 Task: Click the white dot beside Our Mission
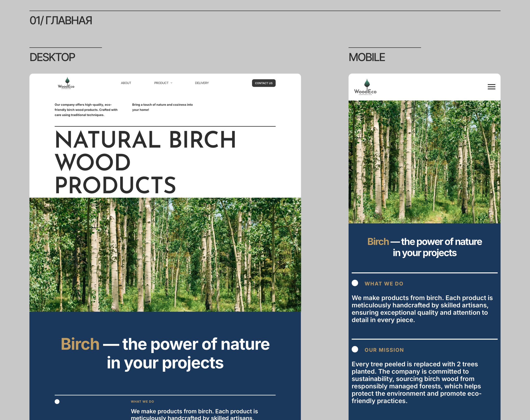click(x=355, y=349)
